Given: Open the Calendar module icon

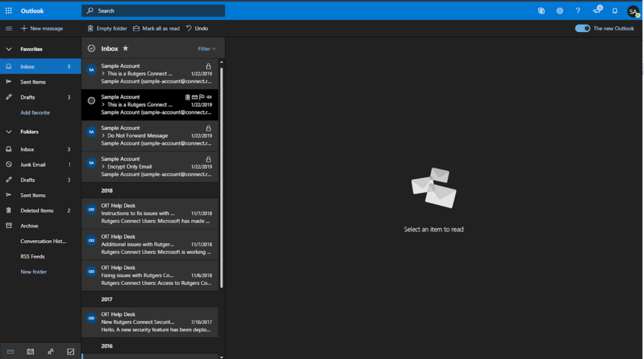Looking at the screenshot, I should (x=30, y=351).
